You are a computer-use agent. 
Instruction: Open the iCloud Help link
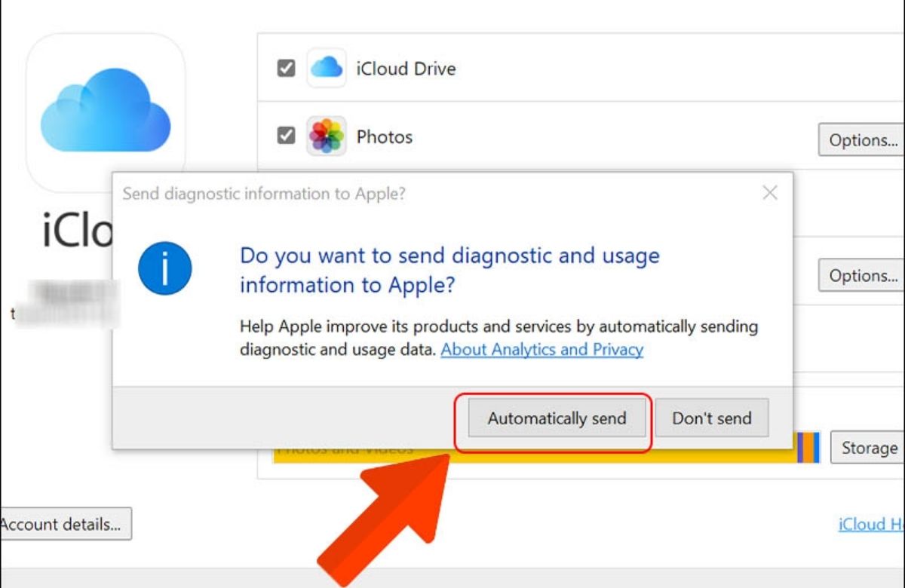point(872,524)
